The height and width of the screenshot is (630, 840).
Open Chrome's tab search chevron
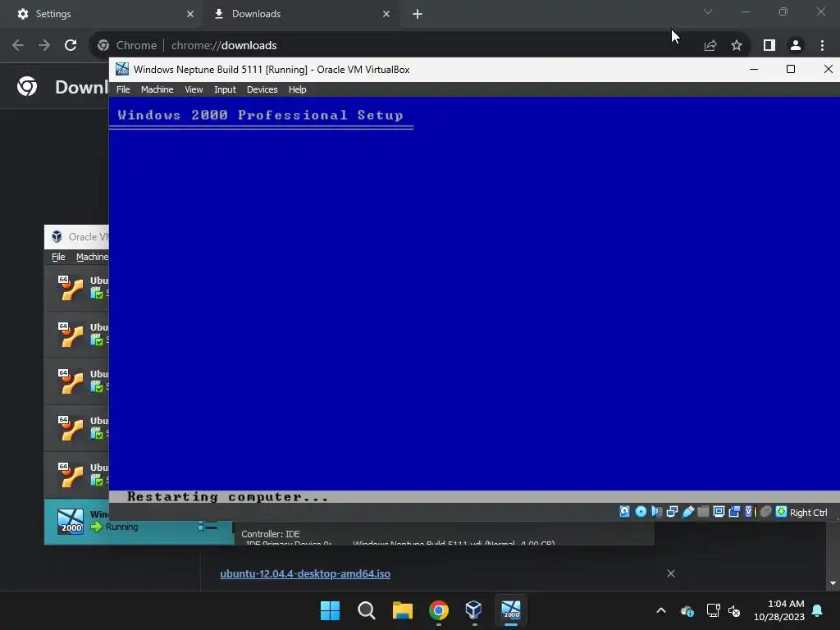coord(708,11)
